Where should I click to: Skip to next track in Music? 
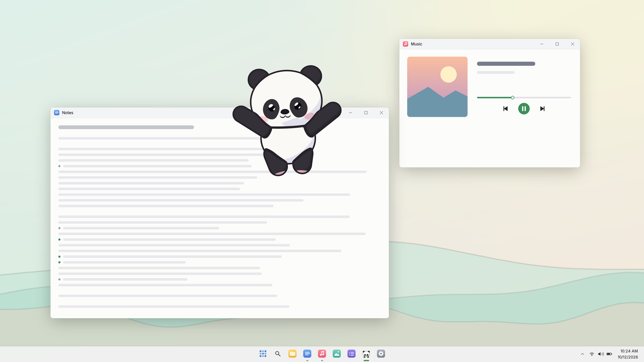tap(542, 109)
